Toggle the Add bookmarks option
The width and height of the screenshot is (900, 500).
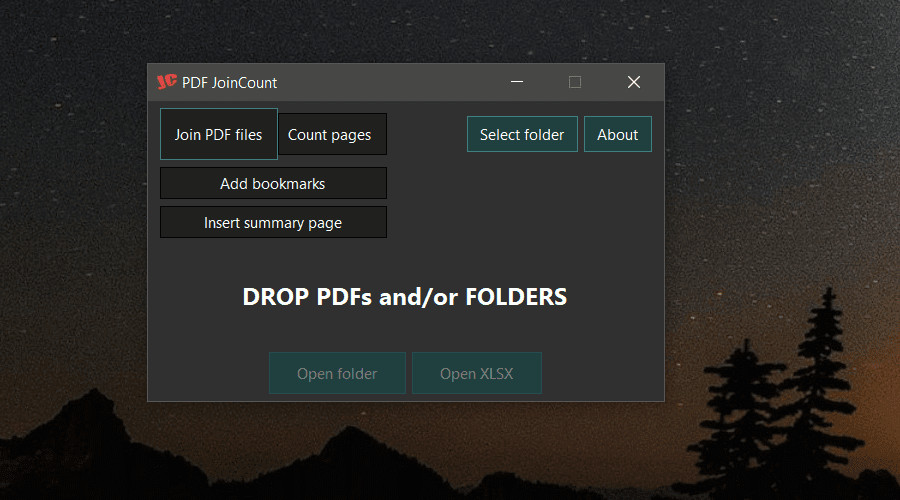(x=273, y=183)
